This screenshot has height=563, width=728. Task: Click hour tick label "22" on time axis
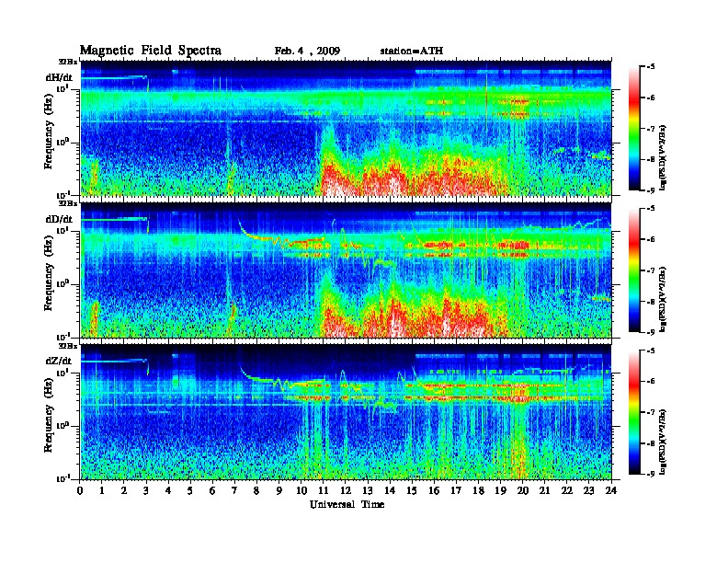(x=567, y=491)
